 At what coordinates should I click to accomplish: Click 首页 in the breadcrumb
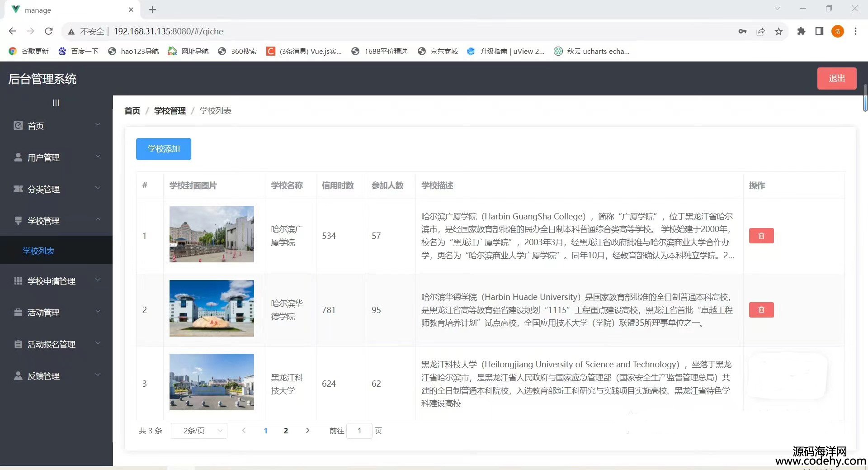(x=132, y=111)
